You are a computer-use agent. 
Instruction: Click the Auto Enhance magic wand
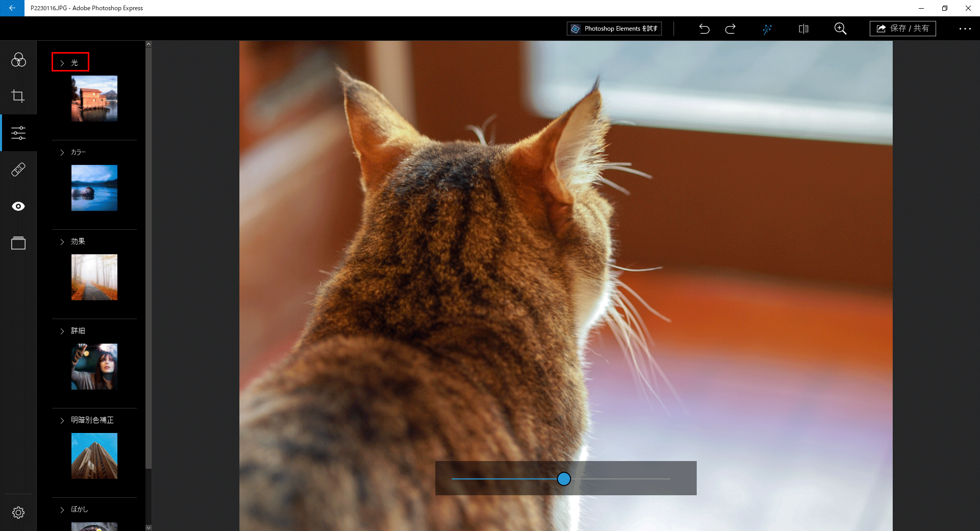(x=767, y=29)
